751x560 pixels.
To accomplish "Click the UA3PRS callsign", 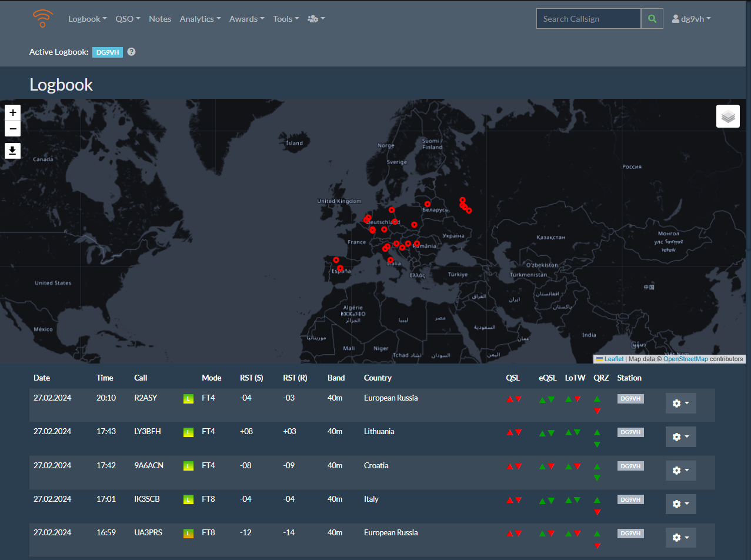I will coord(148,532).
